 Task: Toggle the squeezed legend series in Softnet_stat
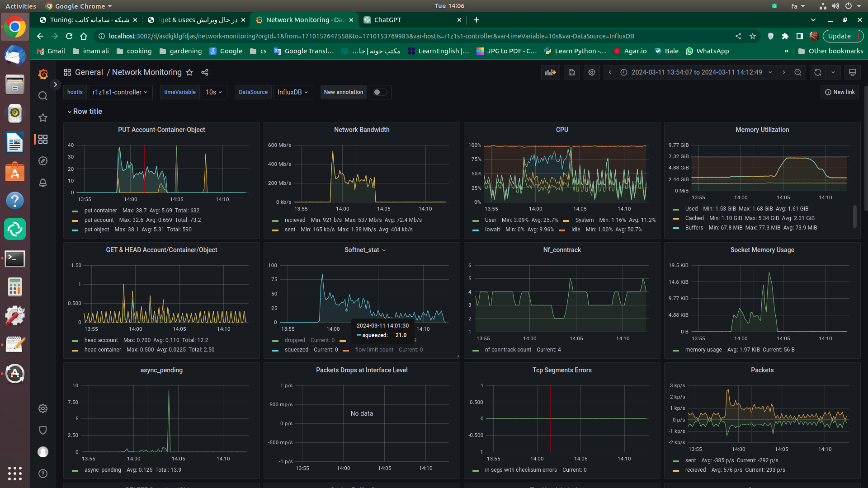pyautogui.click(x=296, y=350)
